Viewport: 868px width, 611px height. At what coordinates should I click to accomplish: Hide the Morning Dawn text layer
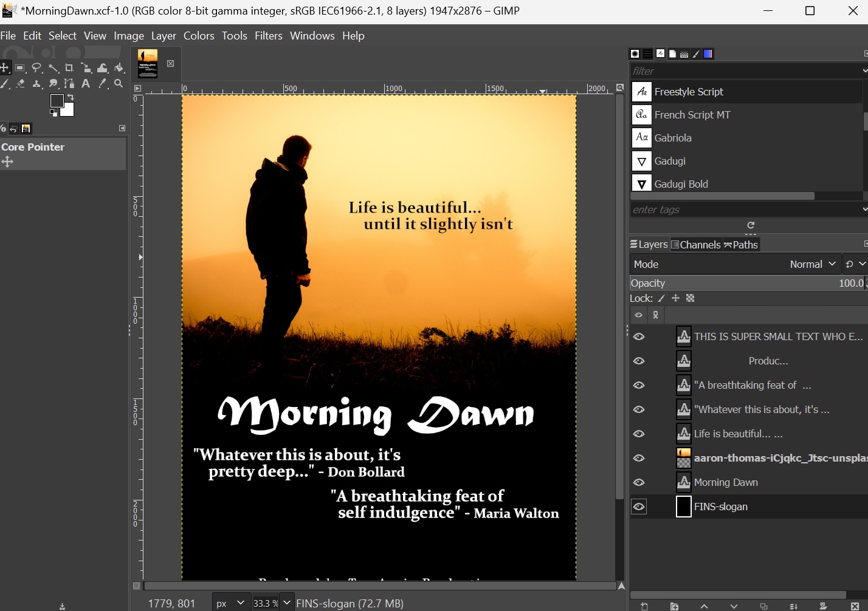coord(639,482)
